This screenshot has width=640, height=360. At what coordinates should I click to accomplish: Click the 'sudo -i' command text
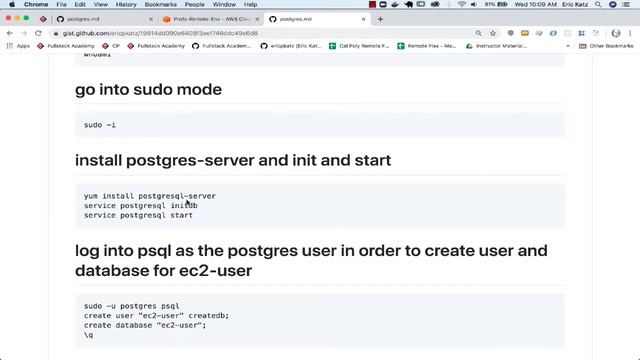[100, 125]
